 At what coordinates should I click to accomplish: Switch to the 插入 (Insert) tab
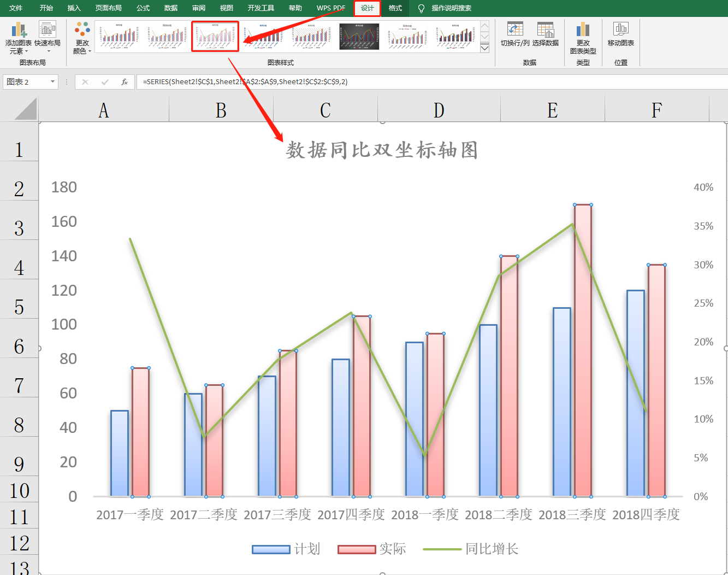74,8
